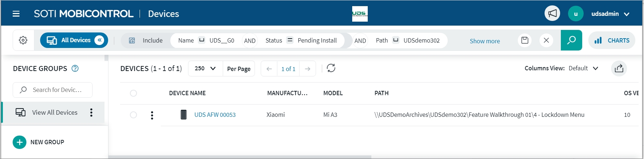
Task: Click the export devices icon
Action: pyautogui.click(x=619, y=69)
